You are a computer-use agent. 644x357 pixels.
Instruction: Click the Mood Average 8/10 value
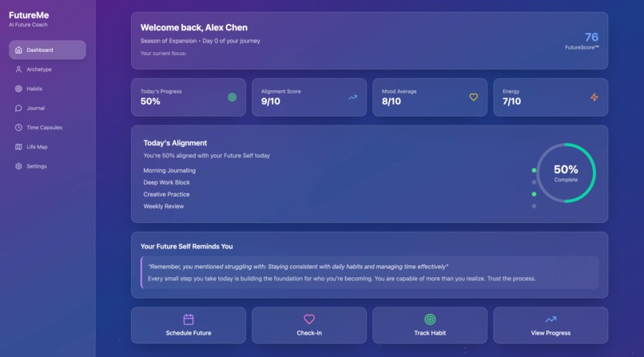(392, 101)
